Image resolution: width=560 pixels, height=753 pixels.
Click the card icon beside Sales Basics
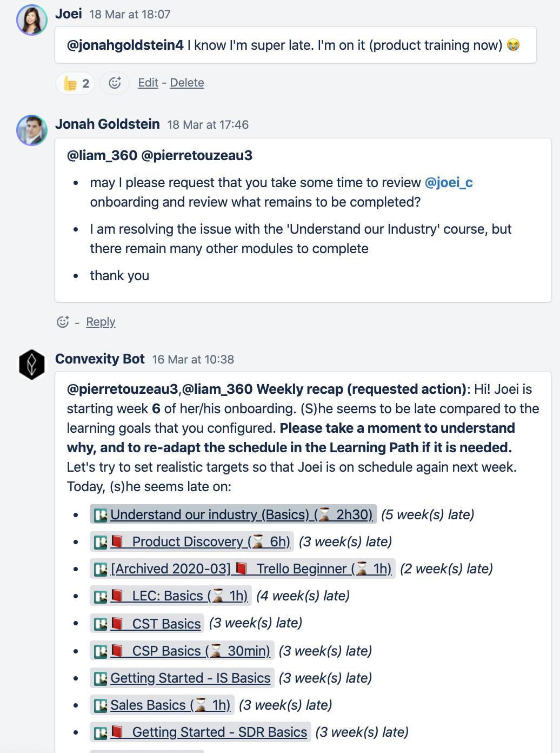tap(101, 705)
